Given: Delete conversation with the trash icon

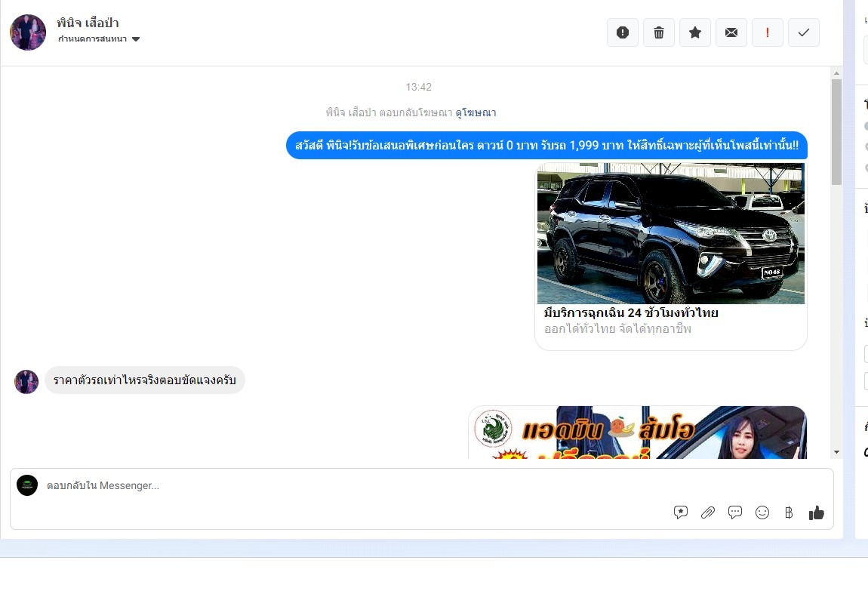Looking at the screenshot, I should 659,32.
